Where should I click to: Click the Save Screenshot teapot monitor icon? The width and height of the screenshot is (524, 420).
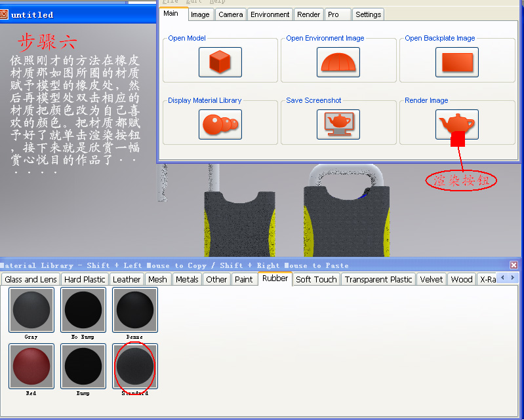(x=338, y=124)
